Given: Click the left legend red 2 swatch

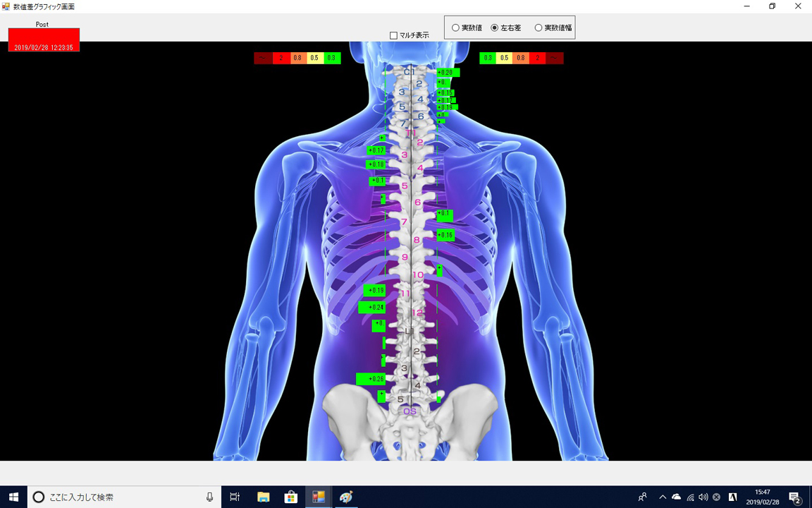Looking at the screenshot, I should coord(281,58).
